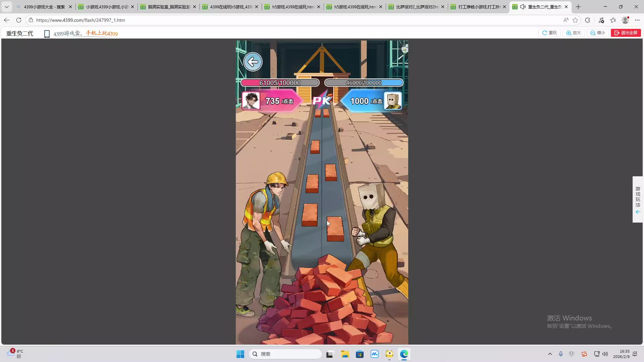Open the browser tab list dropdown
The image size is (644, 362).
pyautogui.click(x=6, y=7)
